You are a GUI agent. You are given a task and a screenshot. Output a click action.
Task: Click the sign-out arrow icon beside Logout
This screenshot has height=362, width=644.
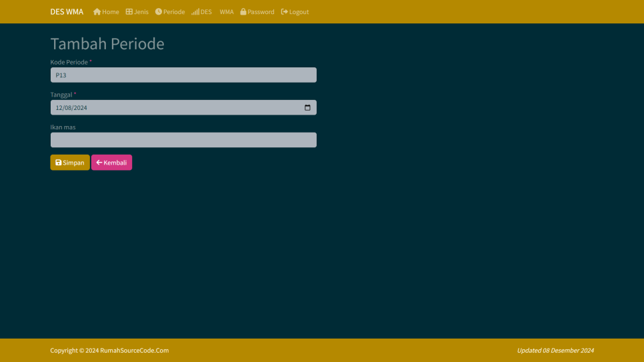click(285, 12)
